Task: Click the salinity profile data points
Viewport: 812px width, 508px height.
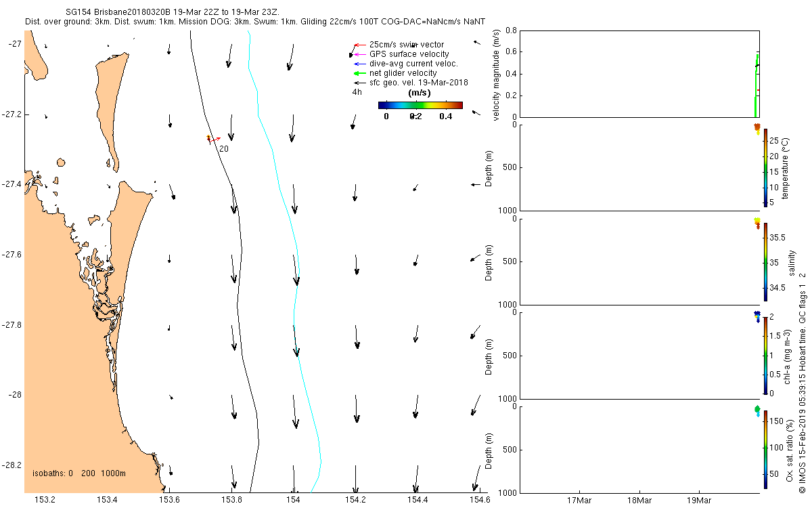Action: [757, 224]
